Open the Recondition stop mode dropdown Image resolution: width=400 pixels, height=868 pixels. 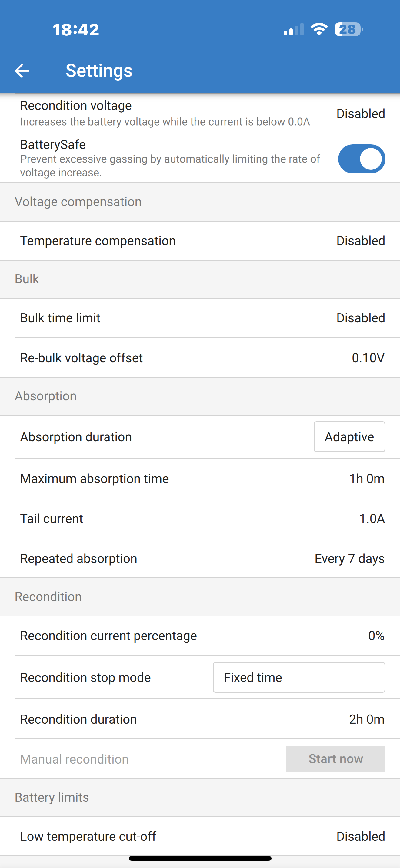[299, 677]
